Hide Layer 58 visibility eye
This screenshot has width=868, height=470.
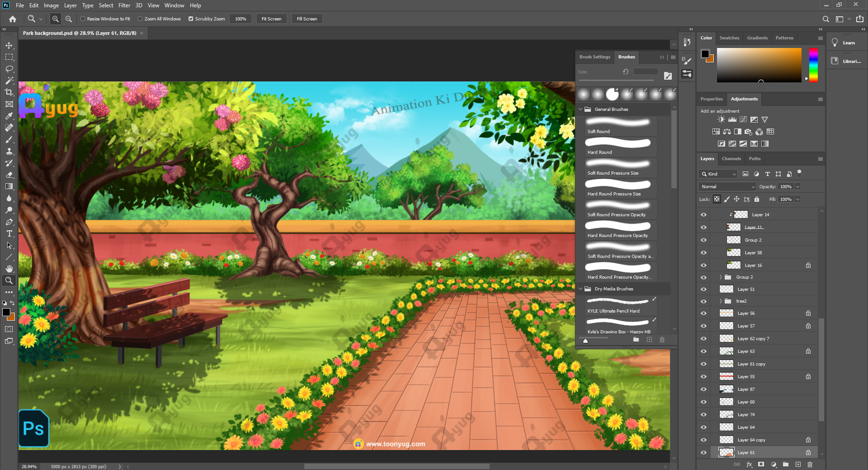pos(704,253)
